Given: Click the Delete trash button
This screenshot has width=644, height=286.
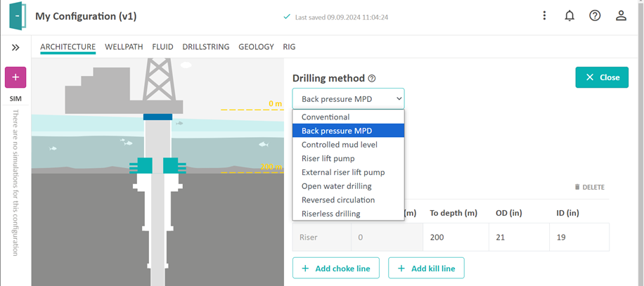Looking at the screenshot, I should (589, 187).
